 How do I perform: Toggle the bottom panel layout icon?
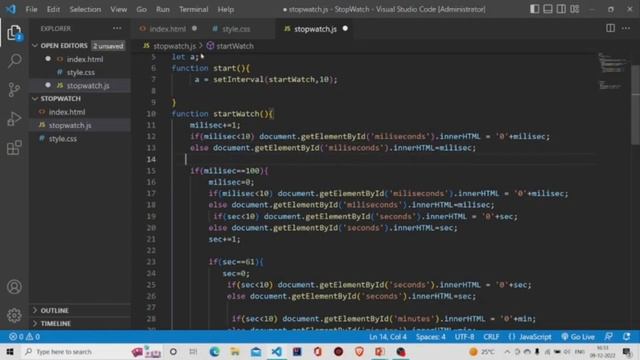pos(548,9)
